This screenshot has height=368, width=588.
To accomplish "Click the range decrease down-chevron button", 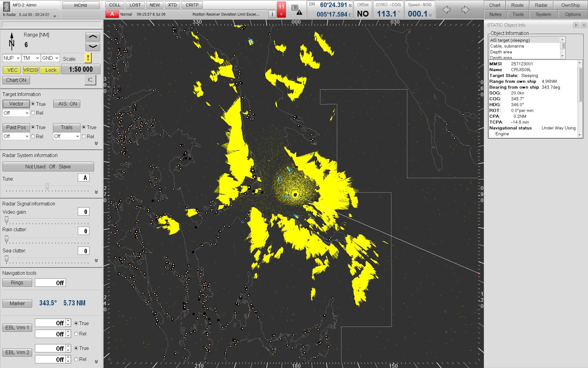I will [x=92, y=47].
